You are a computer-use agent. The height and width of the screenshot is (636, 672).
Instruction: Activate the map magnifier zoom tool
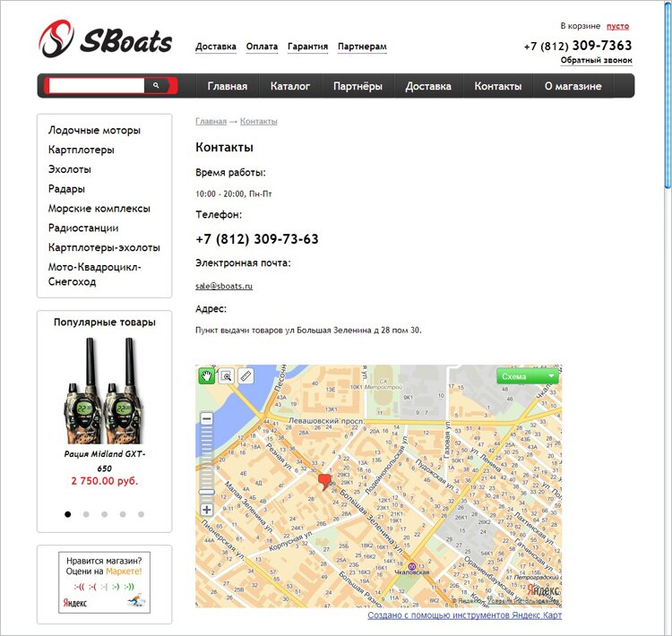[x=227, y=376]
